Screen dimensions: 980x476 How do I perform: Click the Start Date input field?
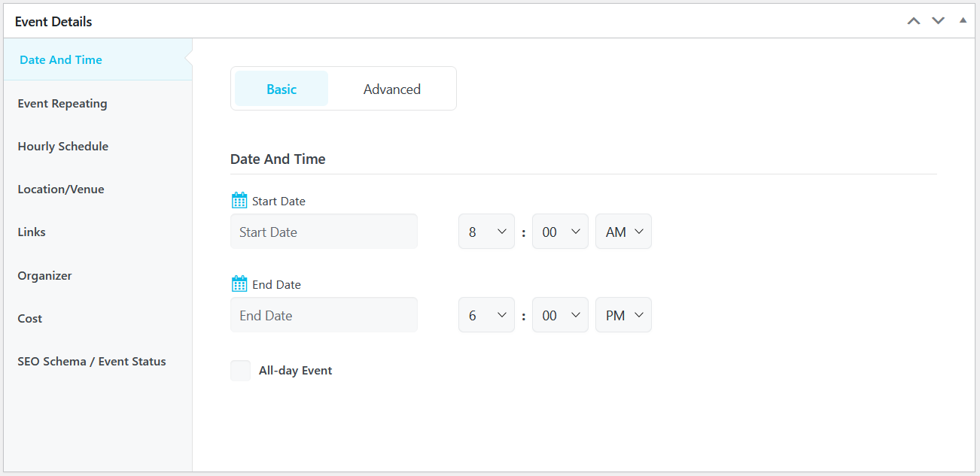[x=324, y=232]
